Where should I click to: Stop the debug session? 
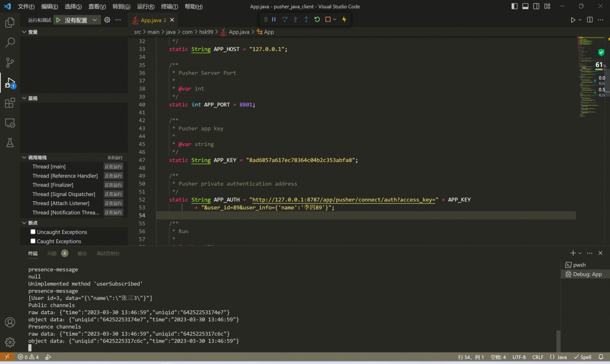pos(328,19)
